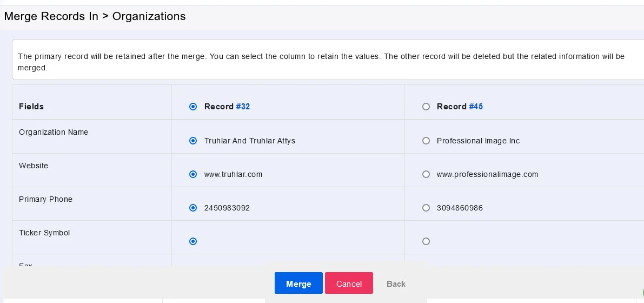Click the Fields column header
Screen dimensions: 644x303
click(31, 107)
